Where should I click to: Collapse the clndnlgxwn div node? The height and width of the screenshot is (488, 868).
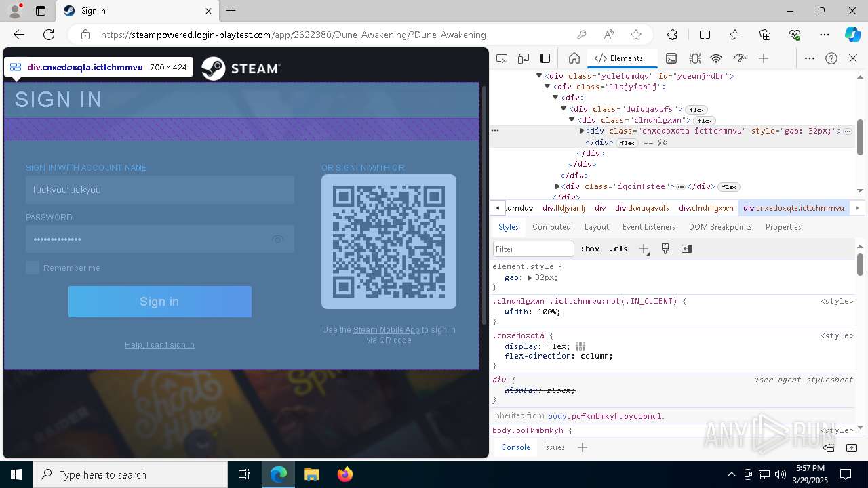click(x=572, y=120)
